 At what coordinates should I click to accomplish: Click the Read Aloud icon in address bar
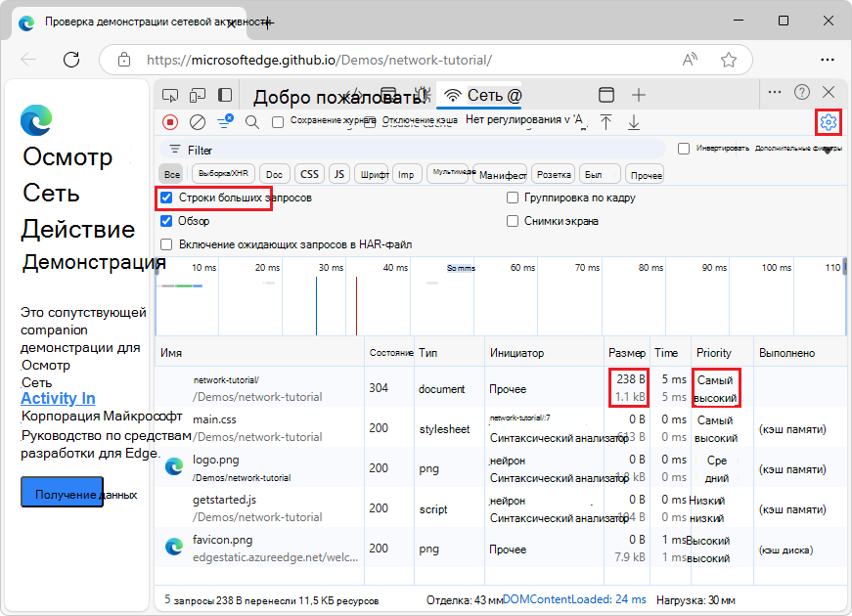click(690, 60)
